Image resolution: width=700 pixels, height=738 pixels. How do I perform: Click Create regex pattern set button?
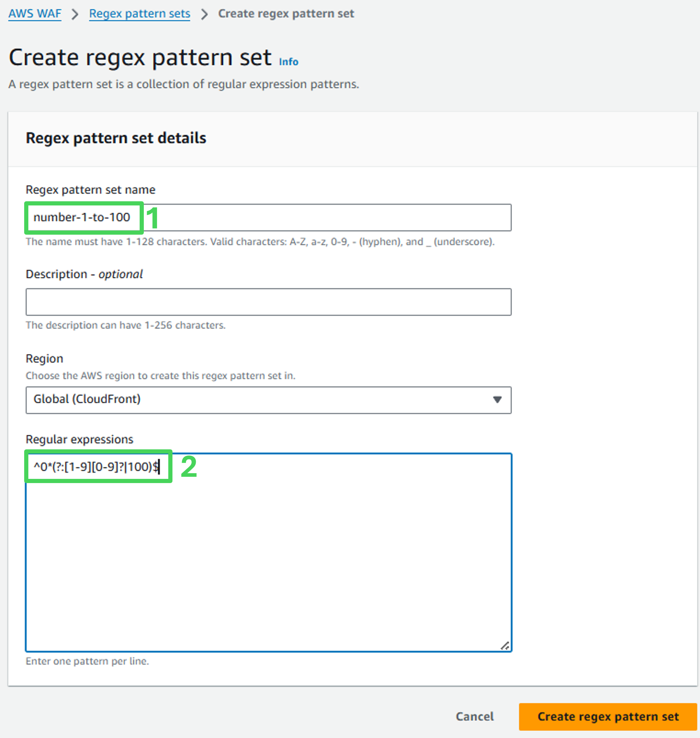coord(608,716)
